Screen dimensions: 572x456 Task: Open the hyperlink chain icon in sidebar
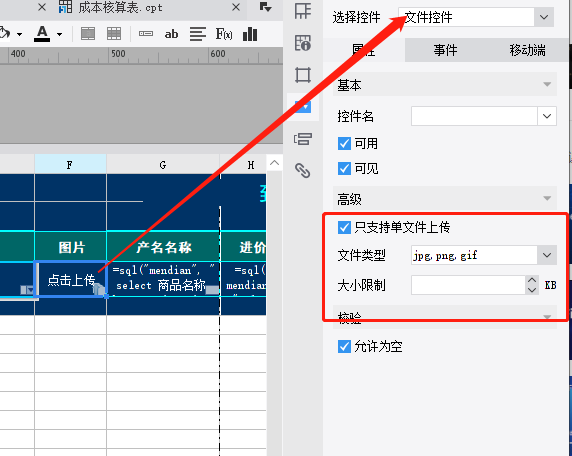(303, 170)
